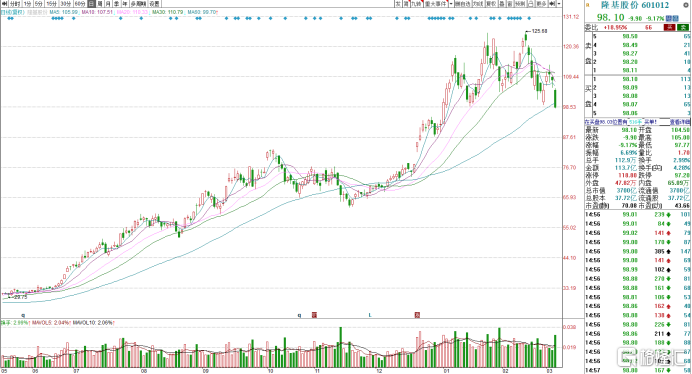Viewport: 692px width, 374px height.
Task: Click the 更多 more-tools toolbar button
Action: tap(542, 4)
